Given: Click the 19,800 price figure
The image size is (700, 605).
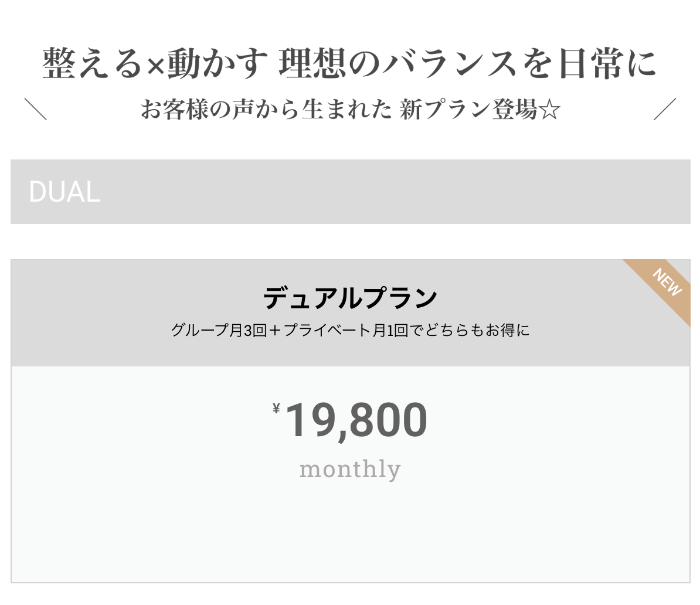Looking at the screenshot, I should [356, 420].
